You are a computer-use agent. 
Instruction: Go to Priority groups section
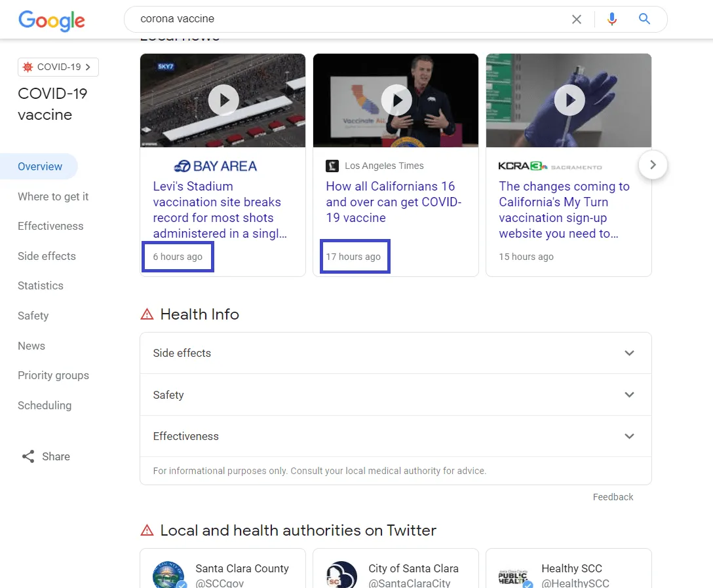tap(53, 375)
